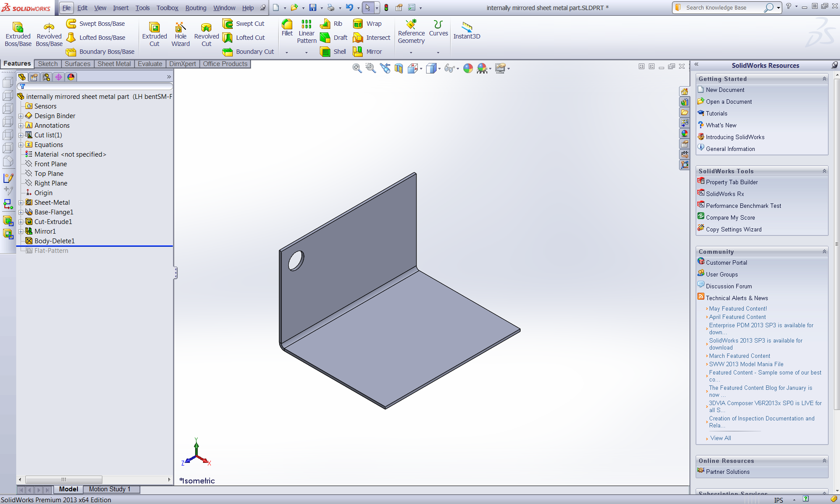The width and height of the screenshot is (840, 504).
Task: Open Property Tab Builder
Action: click(732, 182)
